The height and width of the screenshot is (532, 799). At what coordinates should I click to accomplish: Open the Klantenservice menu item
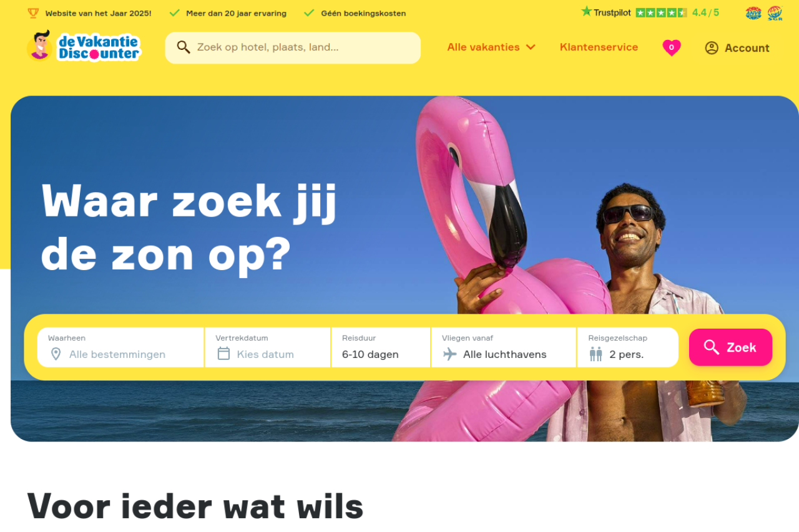click(x=599, y=47)
